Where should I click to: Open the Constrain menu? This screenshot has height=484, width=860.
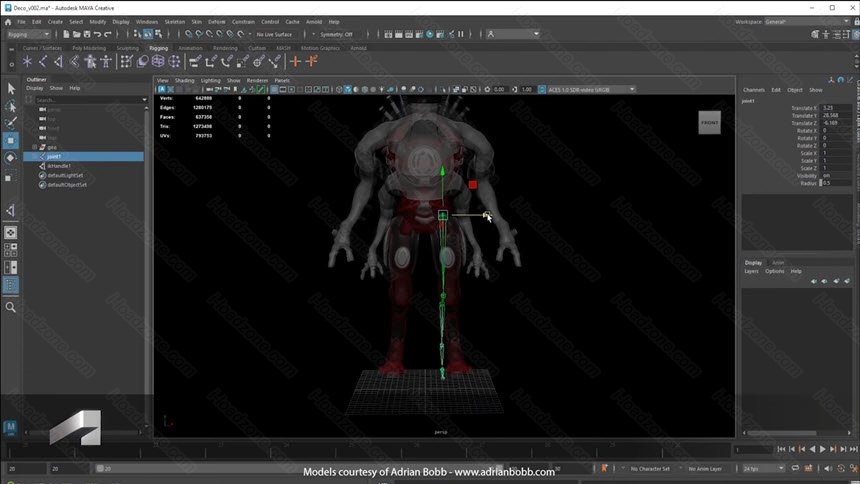(243, 22)
